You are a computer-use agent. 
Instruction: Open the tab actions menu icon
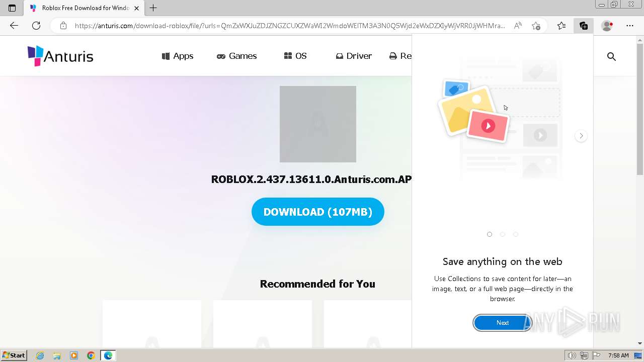coord(12,8)
